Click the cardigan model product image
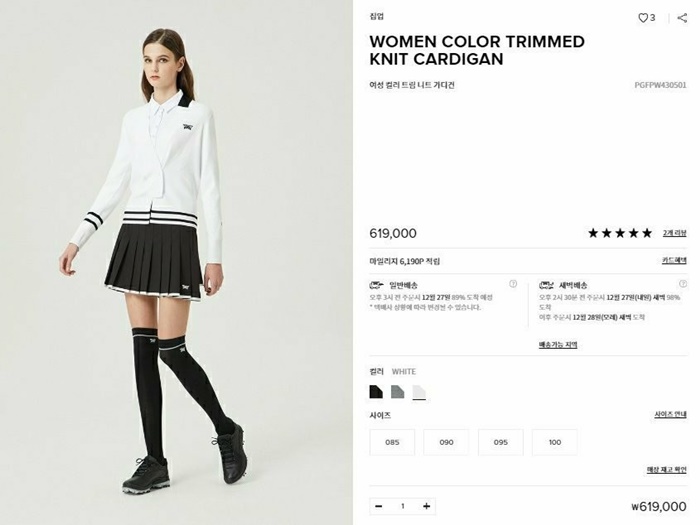 point(176,262)
